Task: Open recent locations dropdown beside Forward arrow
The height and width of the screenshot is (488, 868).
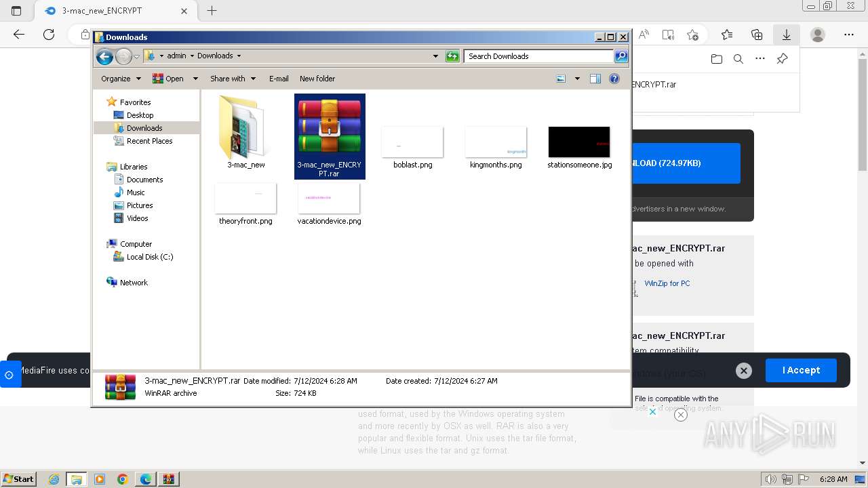Action: [136, 56]
